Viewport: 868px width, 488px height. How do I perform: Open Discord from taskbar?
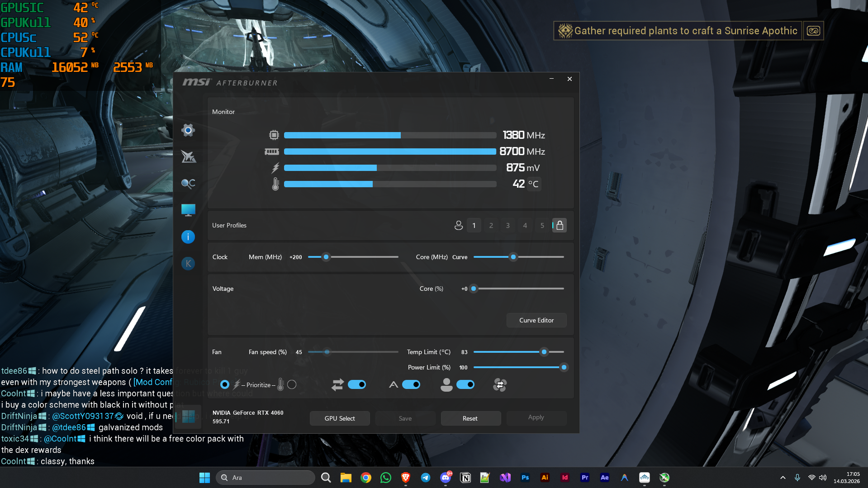[x=446, y=478]
